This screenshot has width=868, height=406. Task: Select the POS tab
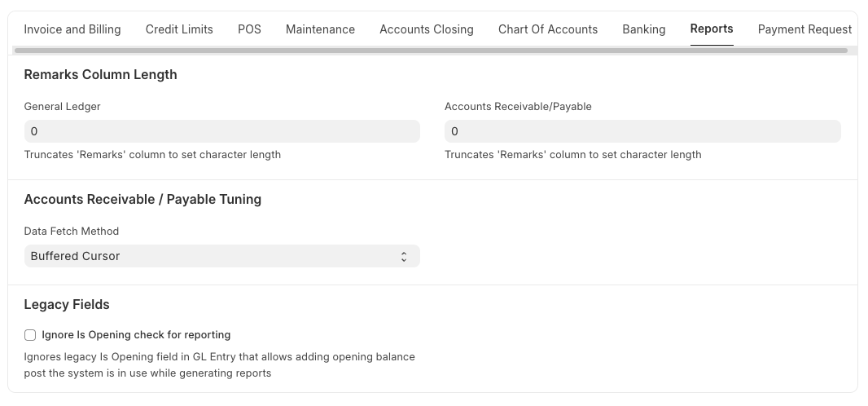click(249, 29)
